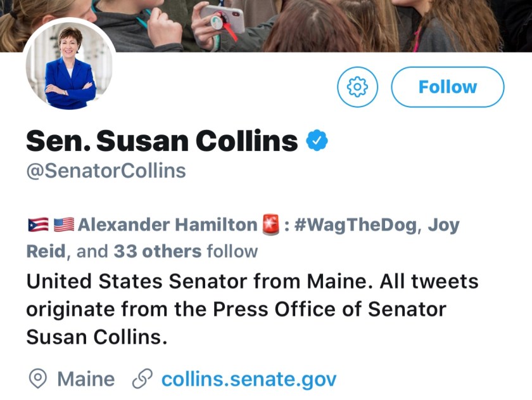Viewport: 532px width, 400px height.
Task: Open the Alexander Hamilton follower profile
Action: (x=167, y=224)
